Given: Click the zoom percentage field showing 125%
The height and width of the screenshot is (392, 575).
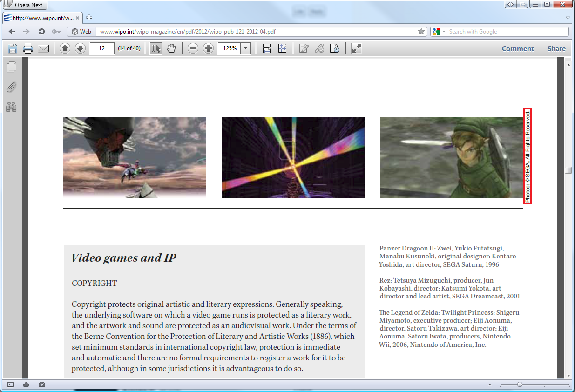Looking at the screenshot, I should click(229, 48).
